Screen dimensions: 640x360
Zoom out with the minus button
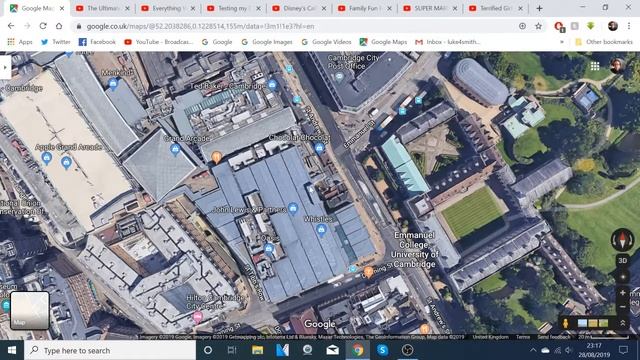coord(622,307)
